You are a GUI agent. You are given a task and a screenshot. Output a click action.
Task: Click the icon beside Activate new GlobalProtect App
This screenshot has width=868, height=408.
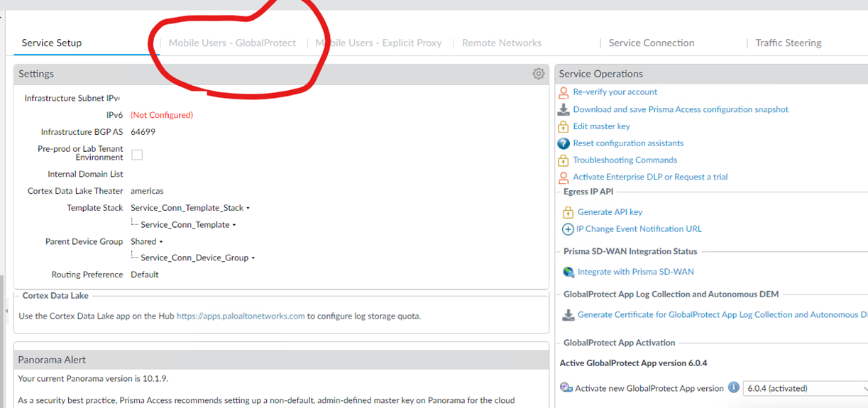[566, 388]
